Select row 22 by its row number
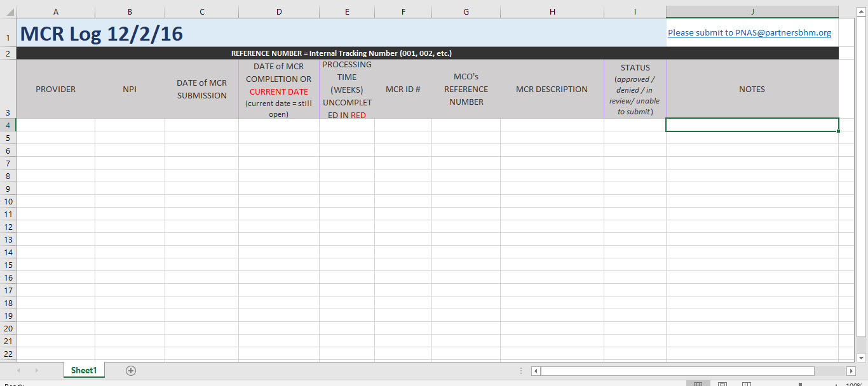 click(8, 354)
